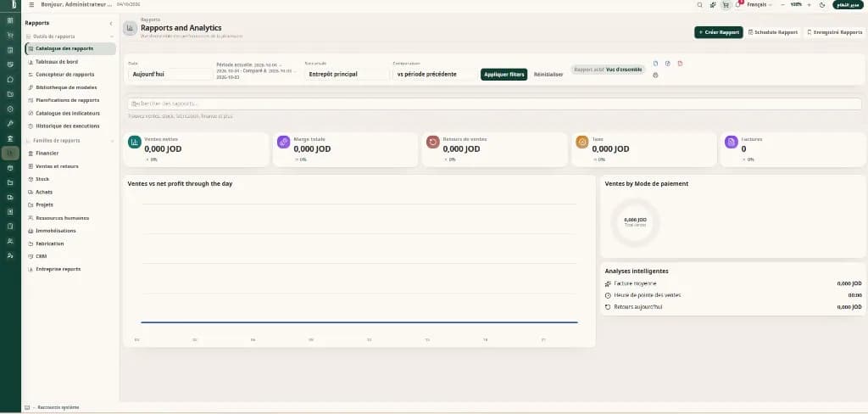Click the Rapport actif Vue d'ensemble chip
Screen dimensions: 868x414
tap(608, 70)
